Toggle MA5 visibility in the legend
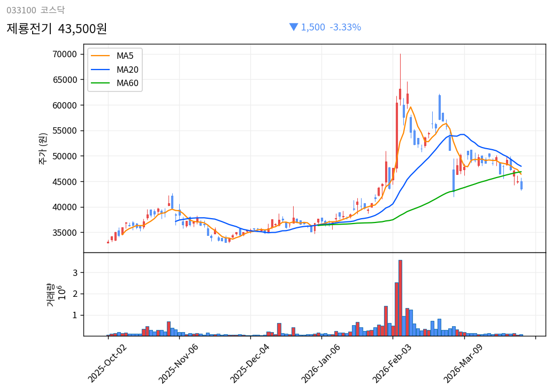 point(124,55)
